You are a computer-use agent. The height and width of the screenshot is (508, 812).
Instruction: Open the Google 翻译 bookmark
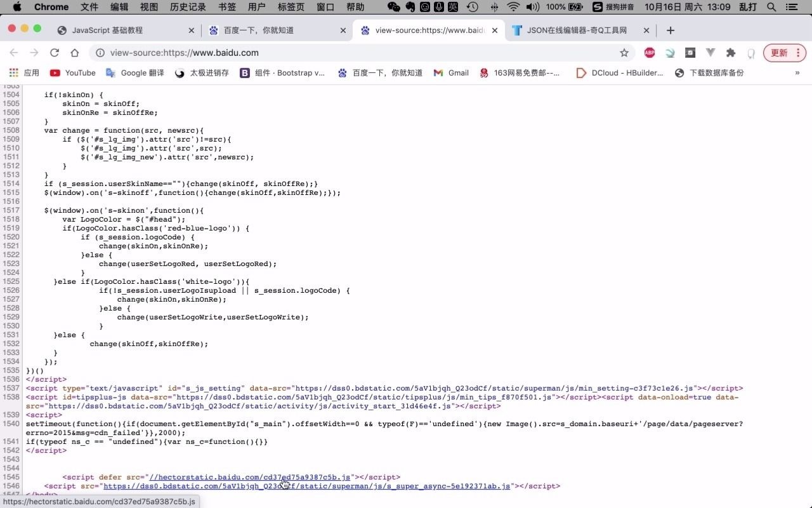tap(134, 73)
